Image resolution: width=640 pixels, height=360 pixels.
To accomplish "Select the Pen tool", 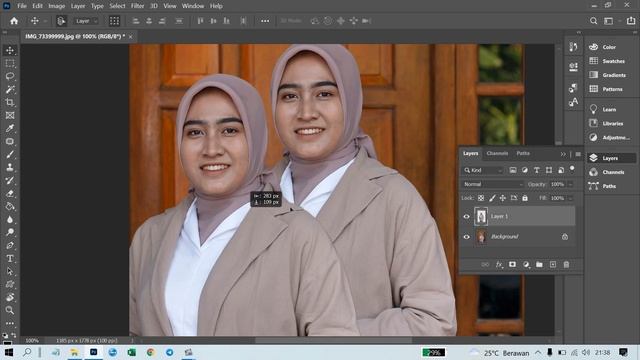I will pyautogui.click(x=10, y=245).
